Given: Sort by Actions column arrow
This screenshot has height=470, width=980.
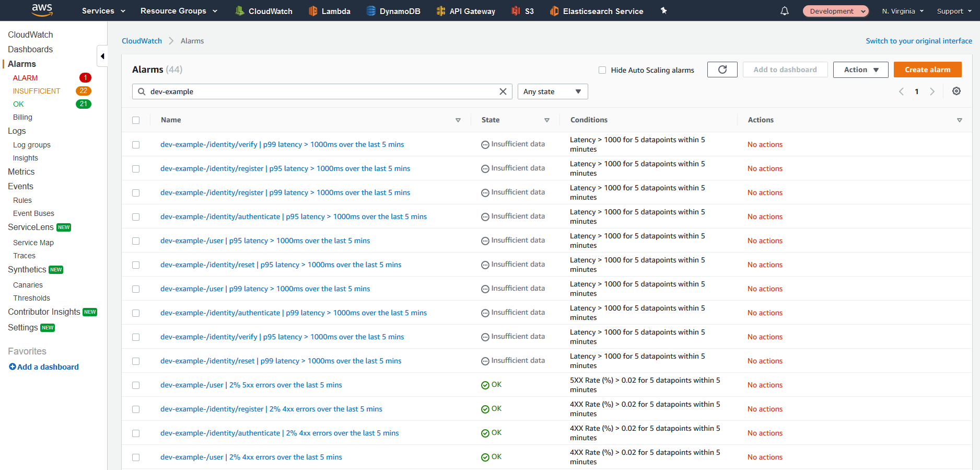Looking at the screenshot, I should point(959,120).
